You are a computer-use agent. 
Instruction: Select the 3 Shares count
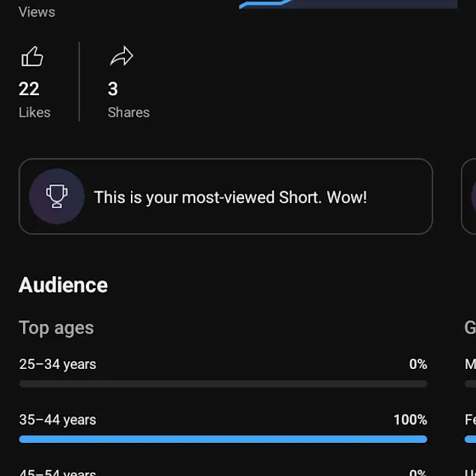coord(112,89)
